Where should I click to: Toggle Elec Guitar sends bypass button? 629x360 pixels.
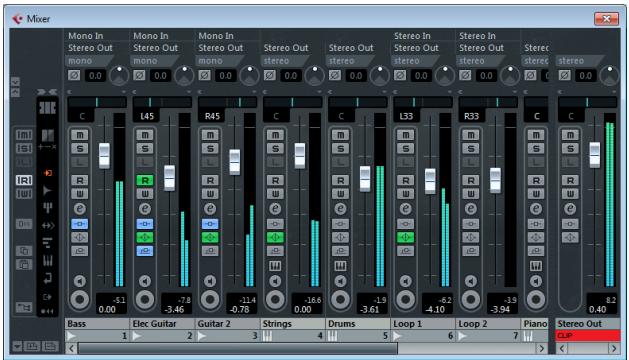click(145, 251)
